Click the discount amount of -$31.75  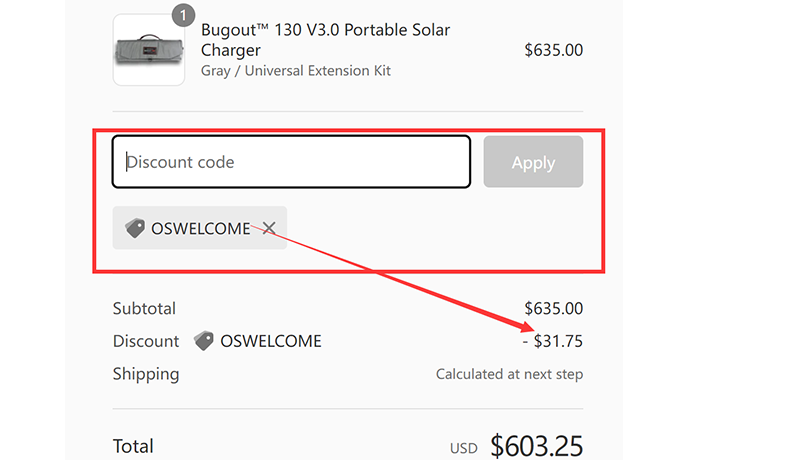click(553, 341)
